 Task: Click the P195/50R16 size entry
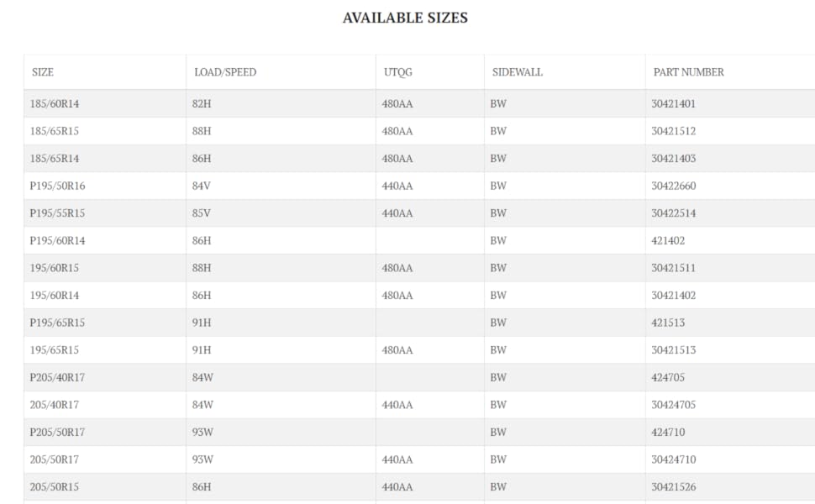pyautogui.click(x=57, y=186)
